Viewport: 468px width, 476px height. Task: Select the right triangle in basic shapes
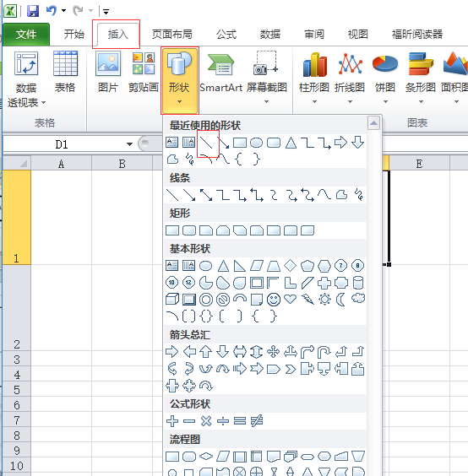point(239,266)
